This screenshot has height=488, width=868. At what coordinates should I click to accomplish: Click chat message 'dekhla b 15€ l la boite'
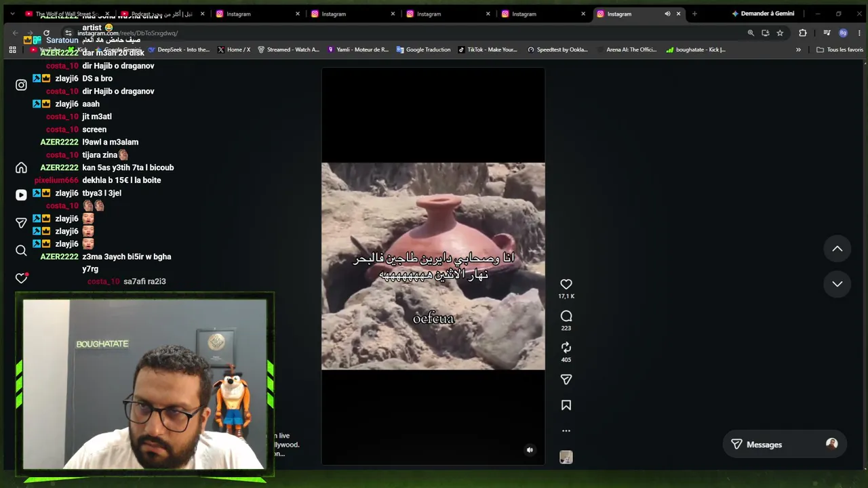(x=121, y=180)
